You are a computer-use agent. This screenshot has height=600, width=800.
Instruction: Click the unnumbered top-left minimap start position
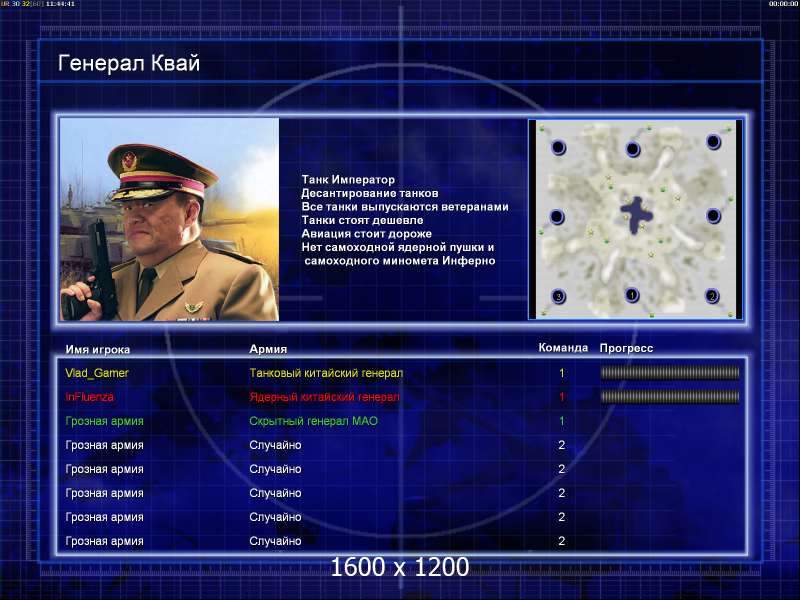tap(558, 147)
